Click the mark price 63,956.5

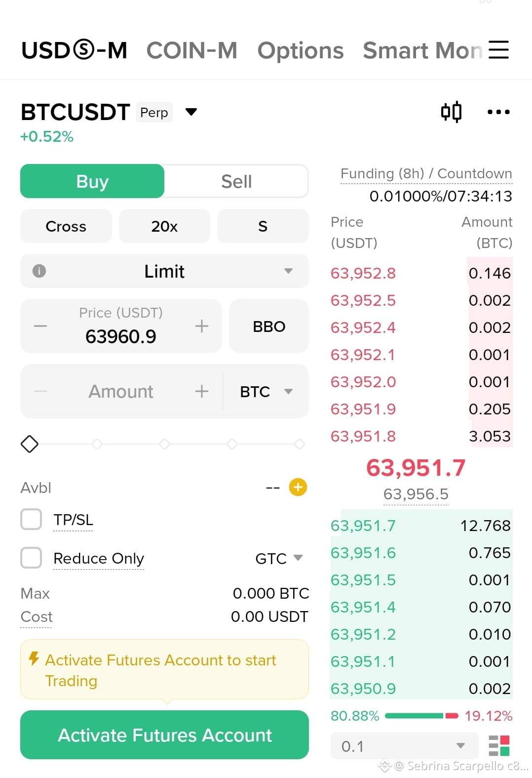point(416,494)
